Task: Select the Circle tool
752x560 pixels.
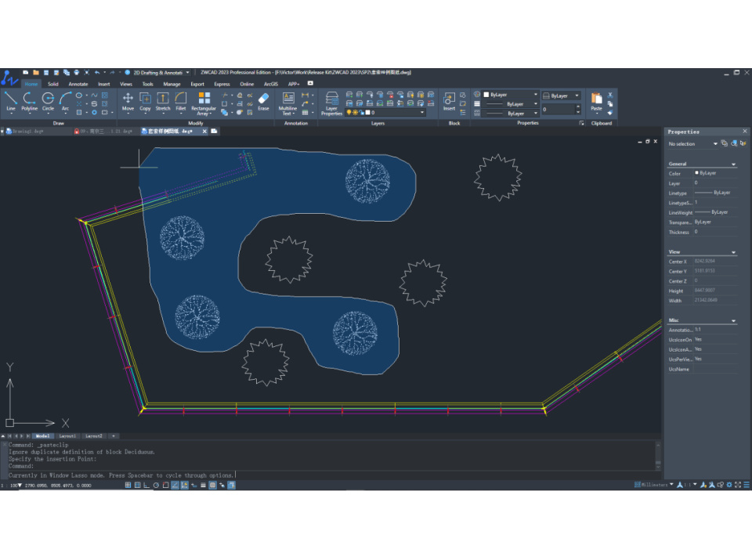Action: click(48, 102)
